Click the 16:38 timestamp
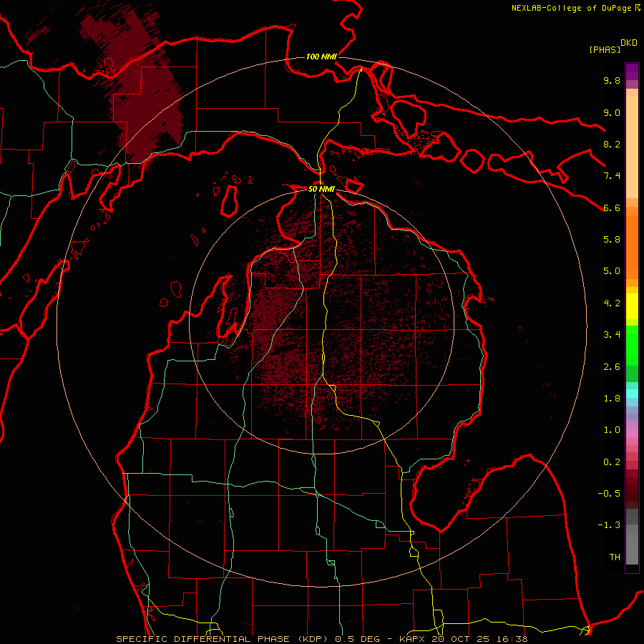The width and height of the screenshot is (644, 644). 512,639
